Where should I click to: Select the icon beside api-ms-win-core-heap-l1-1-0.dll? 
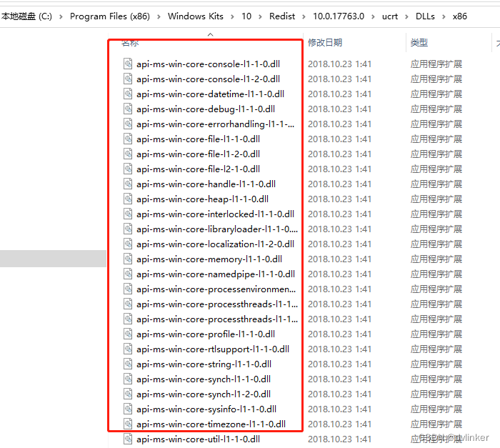(128, 199)
